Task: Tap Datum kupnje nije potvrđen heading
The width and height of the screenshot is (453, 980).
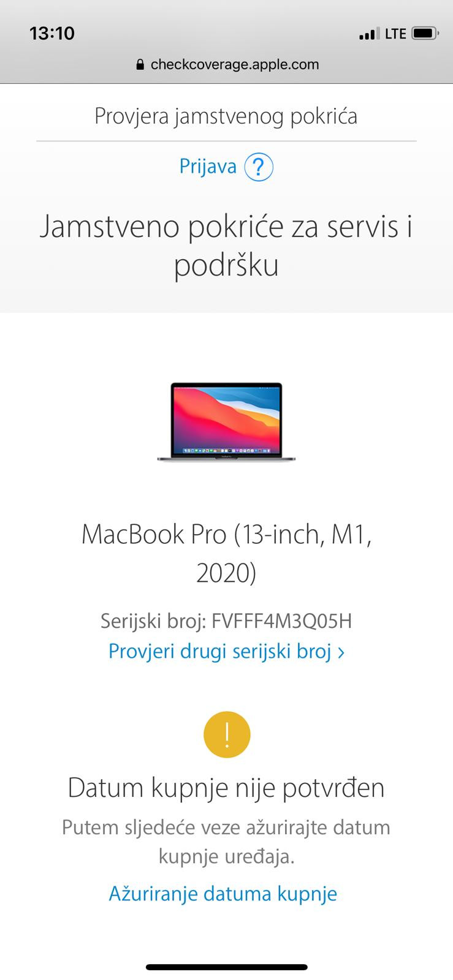Action: 226,788
